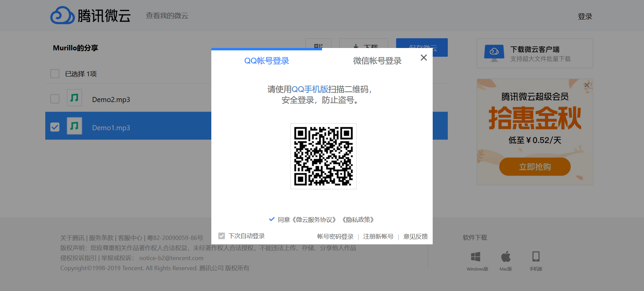Open 客服中心 footer link
The width and height of the screenshot is (644, 291).
coord(130,238)
